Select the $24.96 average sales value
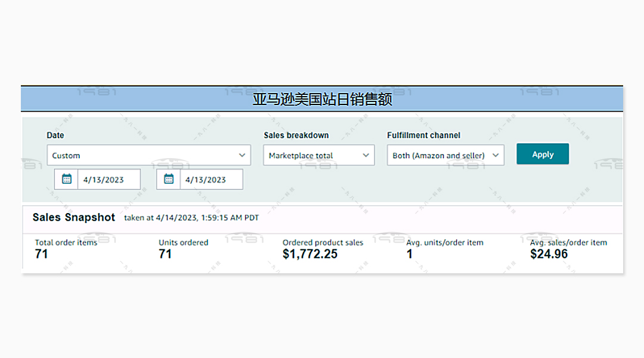This screenshot has height=358, width=644. coord(549,254)
